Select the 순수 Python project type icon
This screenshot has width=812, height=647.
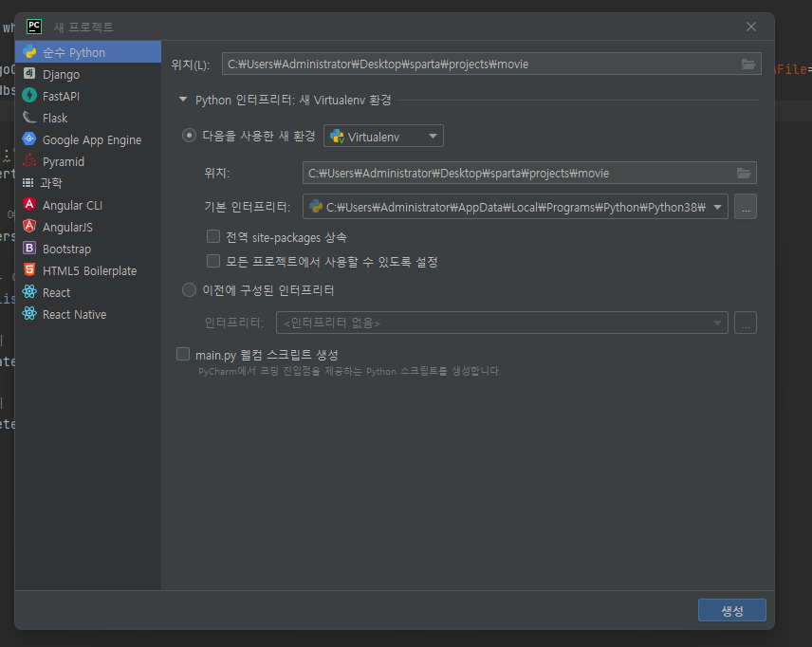[x=29, y=52]
